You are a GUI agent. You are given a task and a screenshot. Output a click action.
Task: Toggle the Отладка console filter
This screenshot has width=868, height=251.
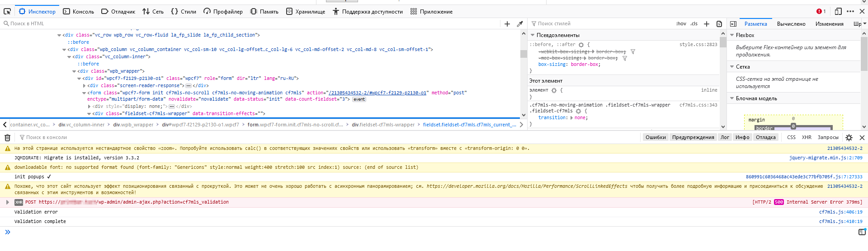tap(766, 138)
